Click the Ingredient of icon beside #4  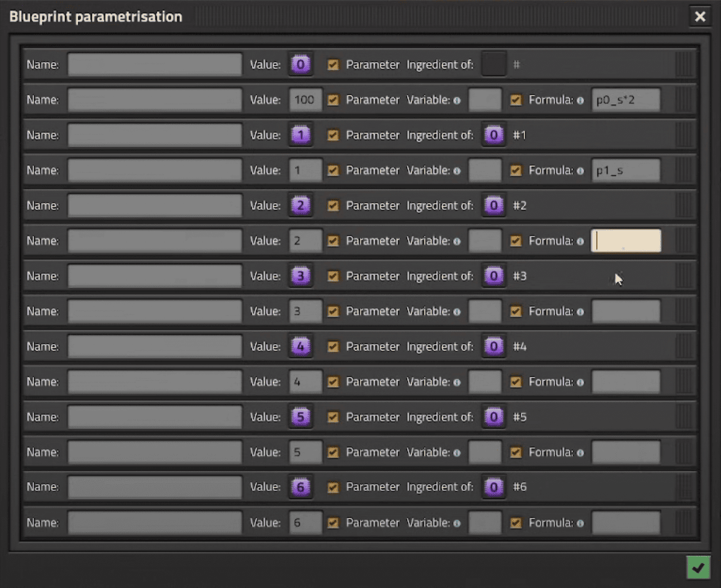494,346
